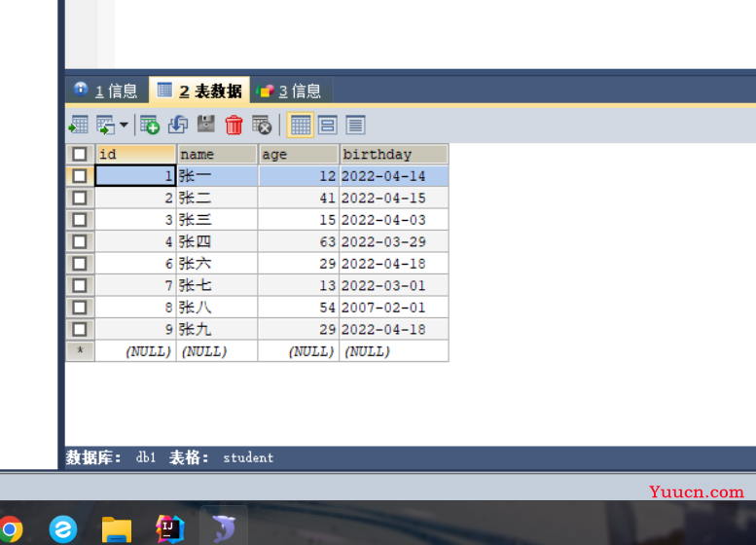Delete selected rows with the red trash icon

point(234,125)
